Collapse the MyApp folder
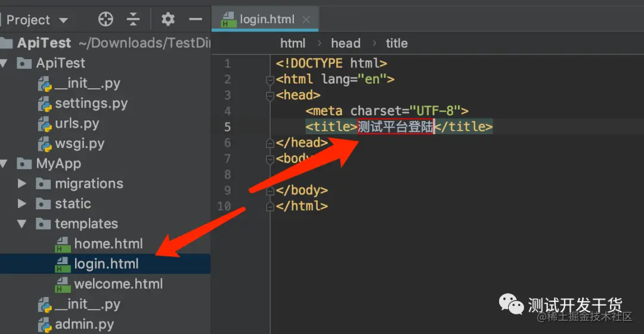644x334 pixels. 5,164
